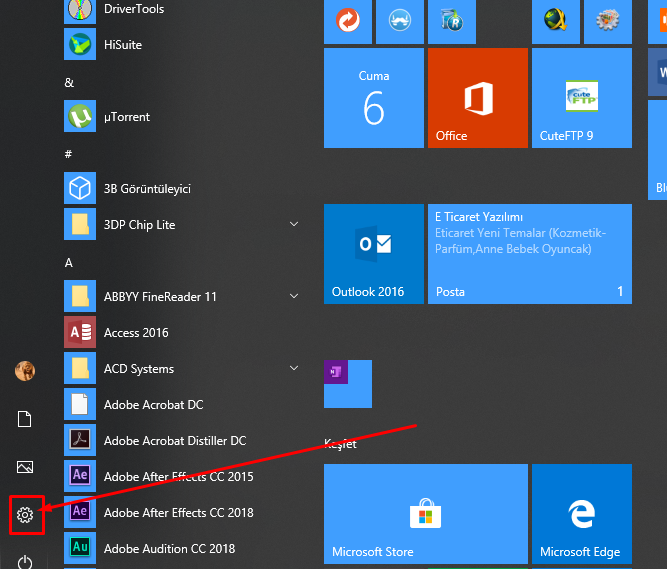Open the Cuma 6 calendar tile
667x569 pixels.
pyautogui.click(x=373, y=98)
